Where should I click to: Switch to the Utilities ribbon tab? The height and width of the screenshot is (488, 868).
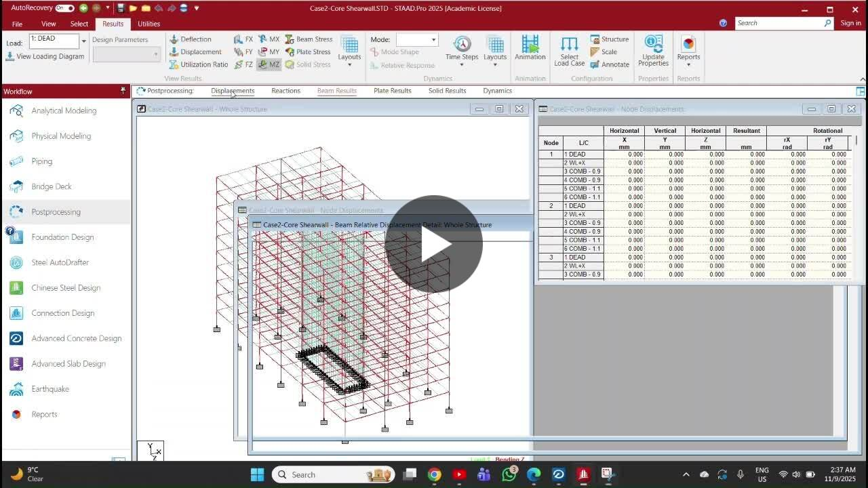pos(149,24)
